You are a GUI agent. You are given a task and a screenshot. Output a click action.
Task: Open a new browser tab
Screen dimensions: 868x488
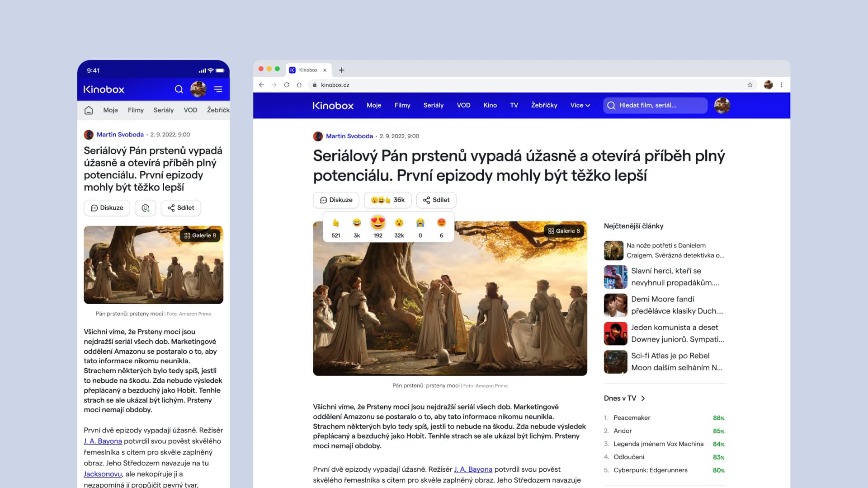click(x=341, y=70)
